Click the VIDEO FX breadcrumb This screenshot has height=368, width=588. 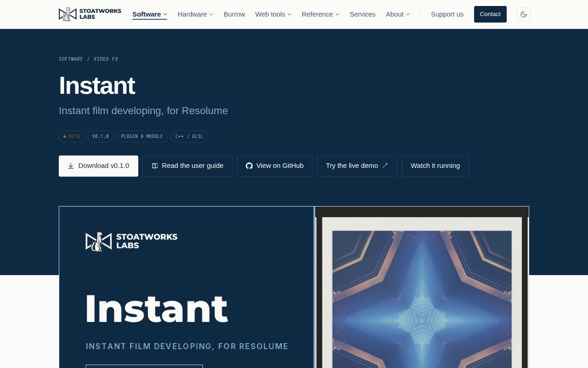(106, 59)
